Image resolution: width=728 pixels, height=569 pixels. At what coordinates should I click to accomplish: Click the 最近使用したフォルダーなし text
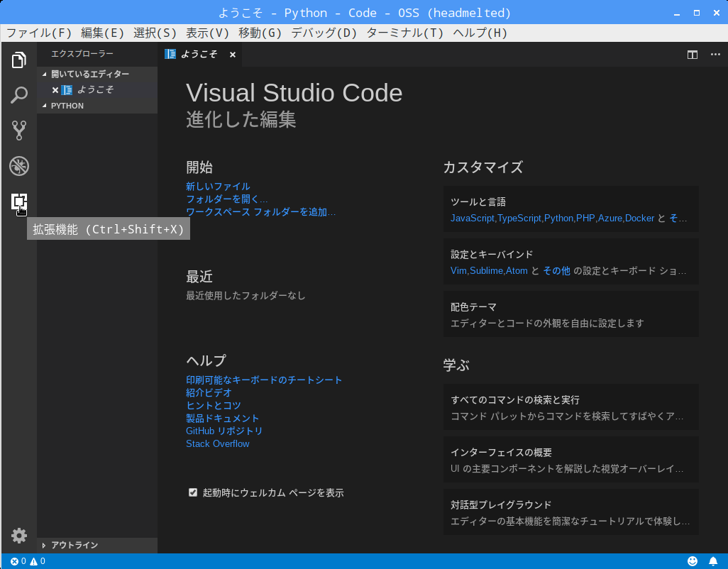point(246,296)
